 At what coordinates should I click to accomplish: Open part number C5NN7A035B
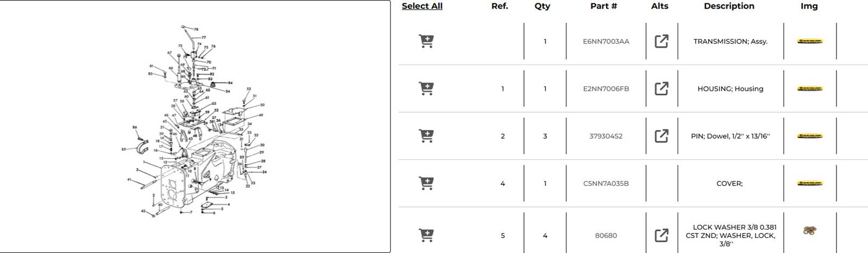point(606,184)
